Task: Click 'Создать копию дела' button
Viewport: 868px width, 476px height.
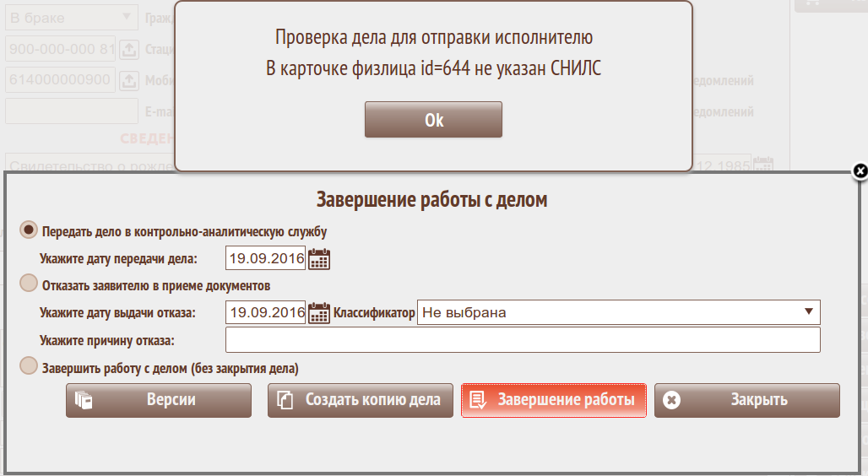Action: point(361,401)
